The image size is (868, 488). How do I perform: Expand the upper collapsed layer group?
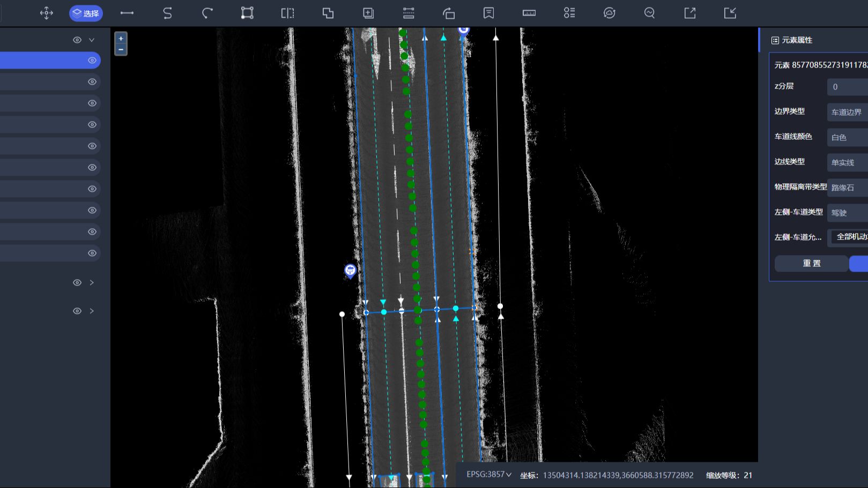92,283
